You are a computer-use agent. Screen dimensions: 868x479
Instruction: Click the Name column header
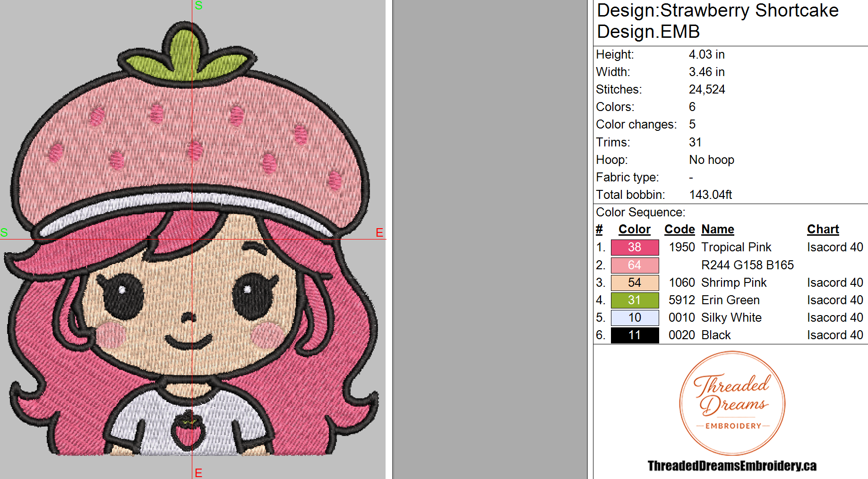coord(717,230)
